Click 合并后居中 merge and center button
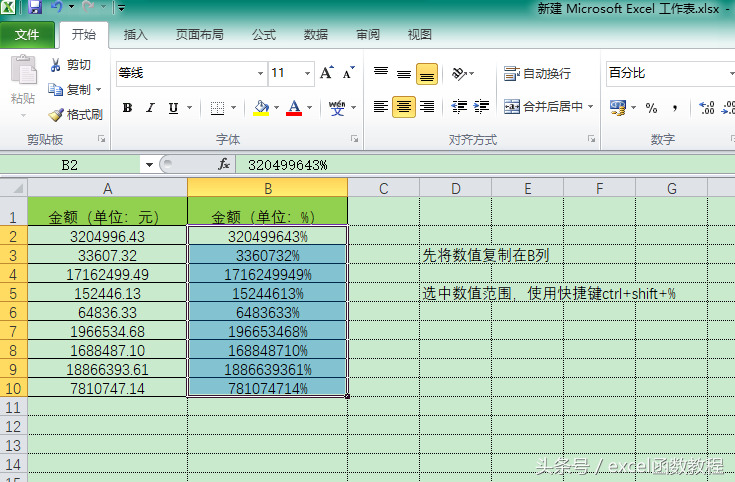 (543, 107)
